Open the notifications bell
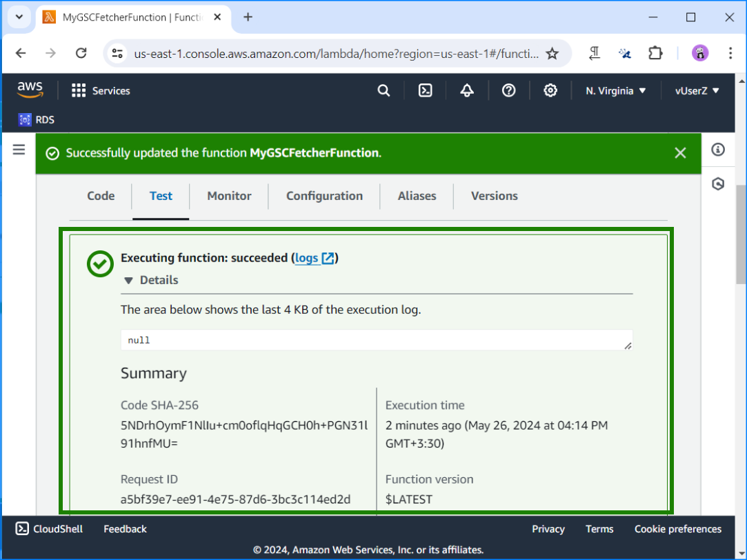The height and width of the screenshot is (560, 747). [x=467, y=90]
